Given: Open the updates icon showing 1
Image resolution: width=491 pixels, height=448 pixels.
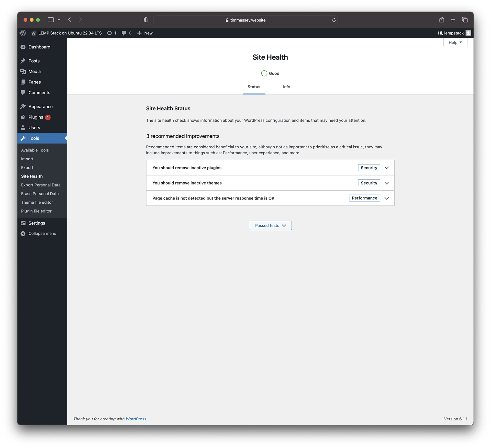Looking at the screenshot, I should (x=109, y=33).
